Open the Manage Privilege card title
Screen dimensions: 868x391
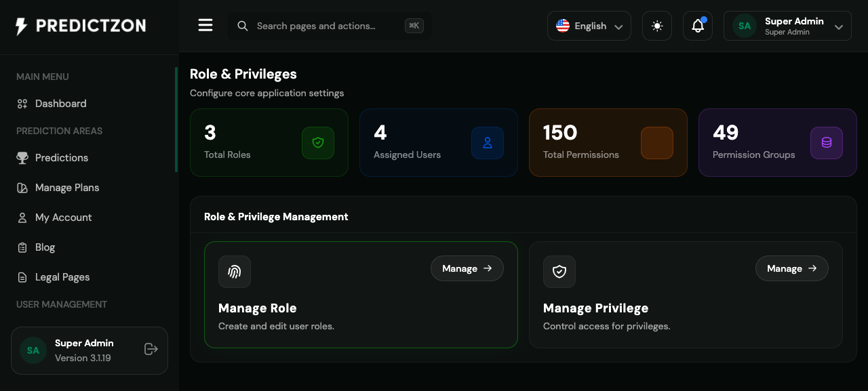596,308
